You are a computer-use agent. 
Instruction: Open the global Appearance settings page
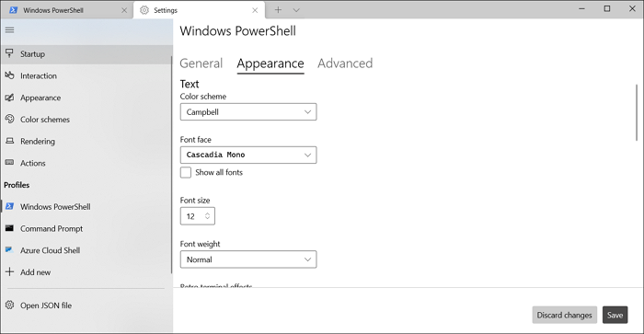pos(86,98)
